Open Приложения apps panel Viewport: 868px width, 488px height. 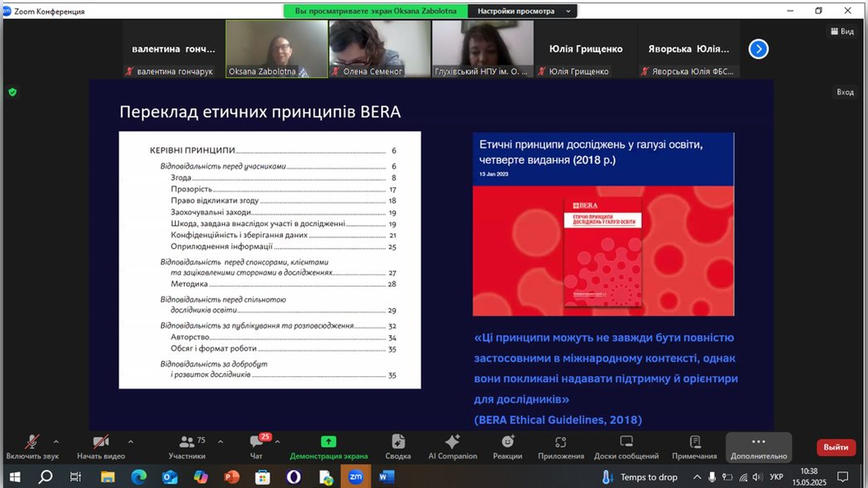[561, 447]
